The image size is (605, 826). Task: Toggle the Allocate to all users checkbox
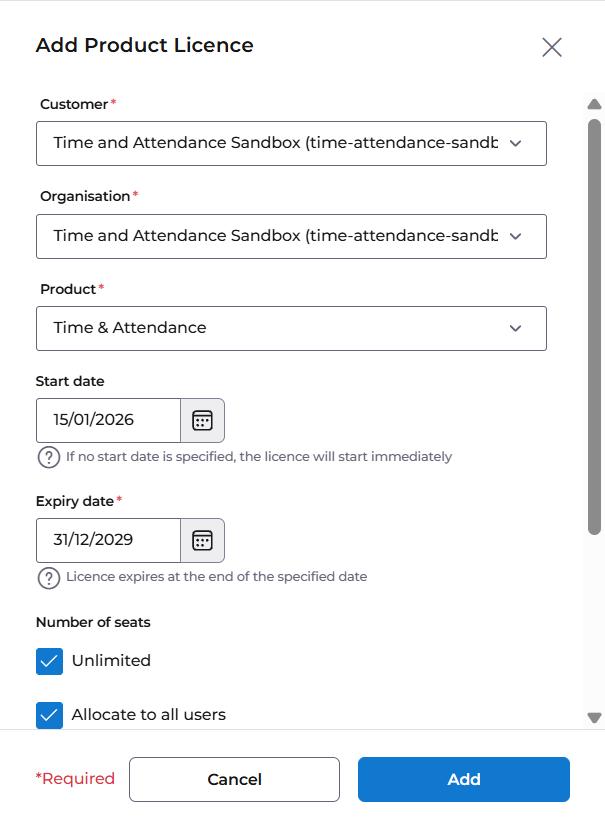(x=50, y=715)
